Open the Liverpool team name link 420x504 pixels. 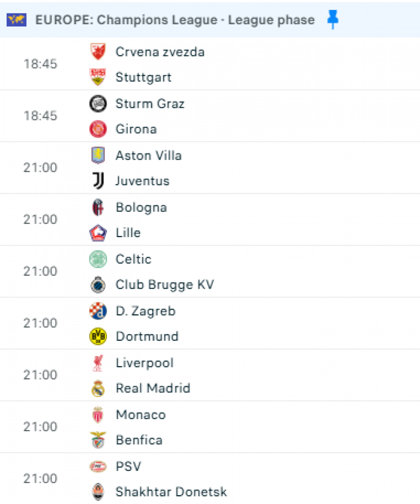point(145,363)
